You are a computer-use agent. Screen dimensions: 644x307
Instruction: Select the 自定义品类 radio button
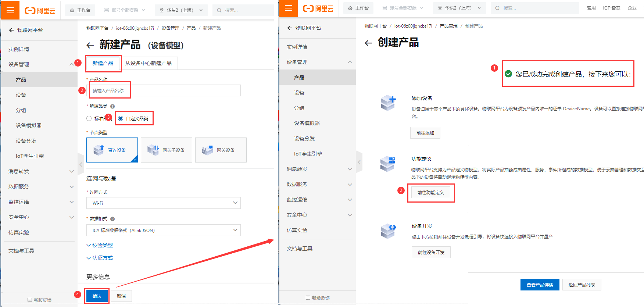[x=121, y=118]
